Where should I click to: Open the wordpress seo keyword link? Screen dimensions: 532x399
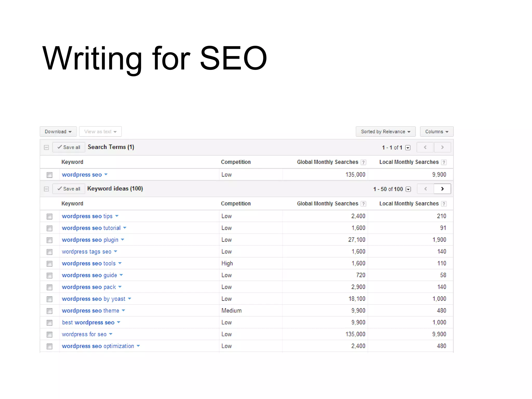(82, 175)
